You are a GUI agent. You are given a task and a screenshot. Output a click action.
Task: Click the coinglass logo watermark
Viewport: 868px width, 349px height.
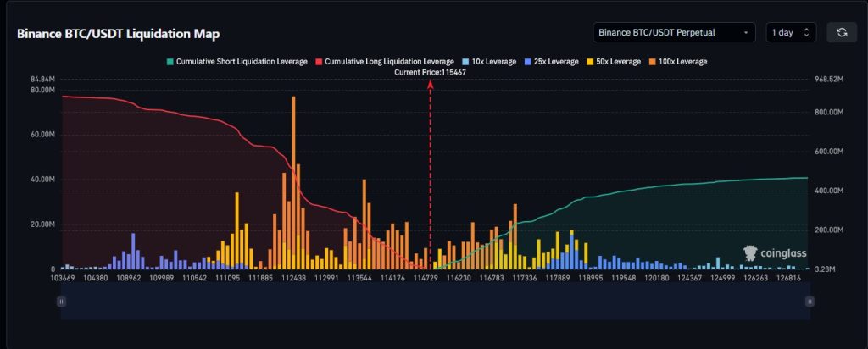(x=775, y=252)
